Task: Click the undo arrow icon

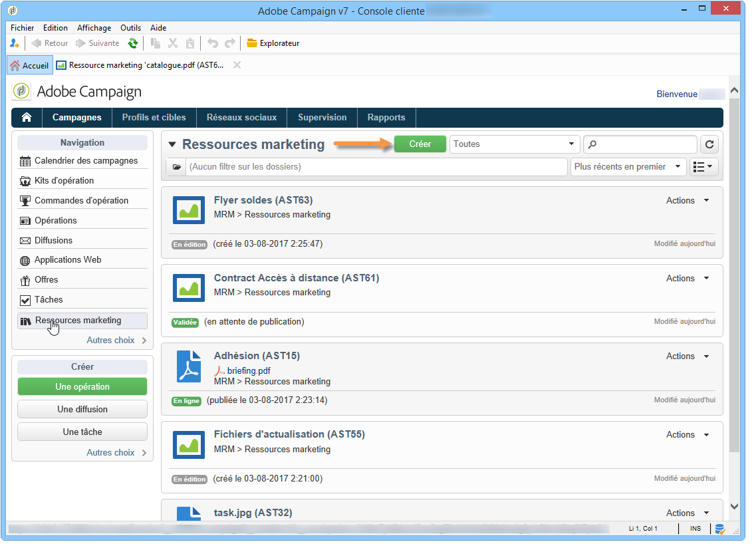Action: click(x=213, y=43)
